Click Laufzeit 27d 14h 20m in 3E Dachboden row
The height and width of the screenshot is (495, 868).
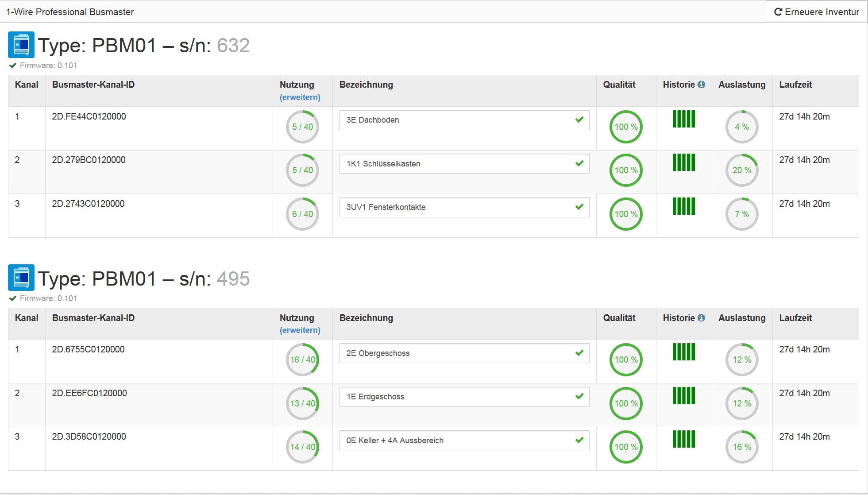[804, 116]
